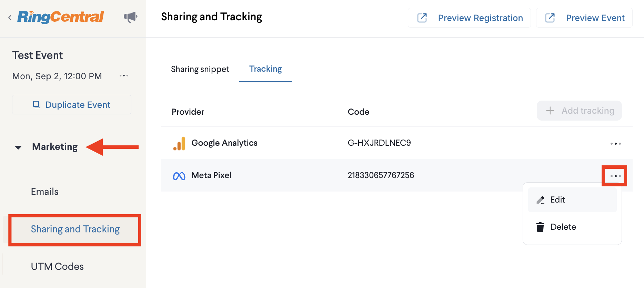
Task: Switch to the Sharing snippet tab
Action: 200,69
